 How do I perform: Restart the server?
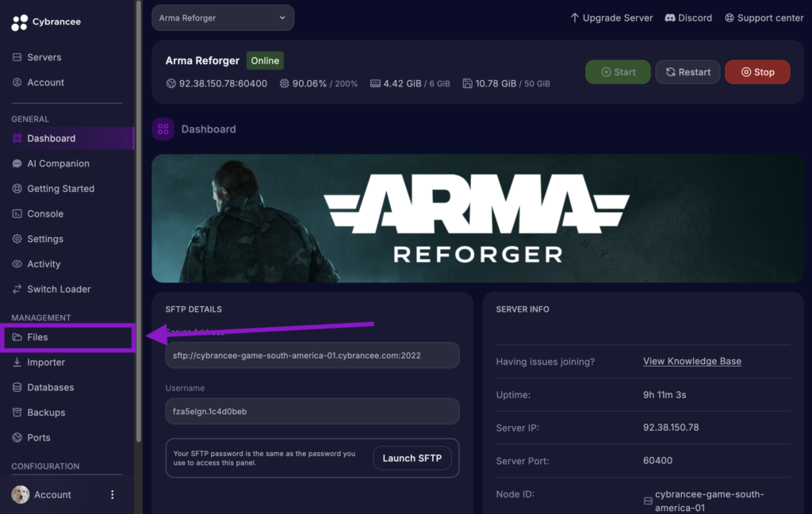click(x=688, y=72)
